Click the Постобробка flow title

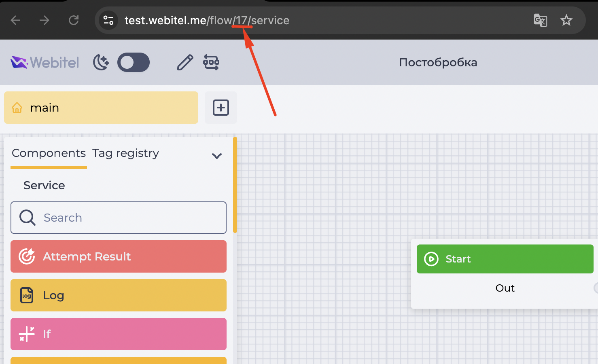tap(438, 62)
